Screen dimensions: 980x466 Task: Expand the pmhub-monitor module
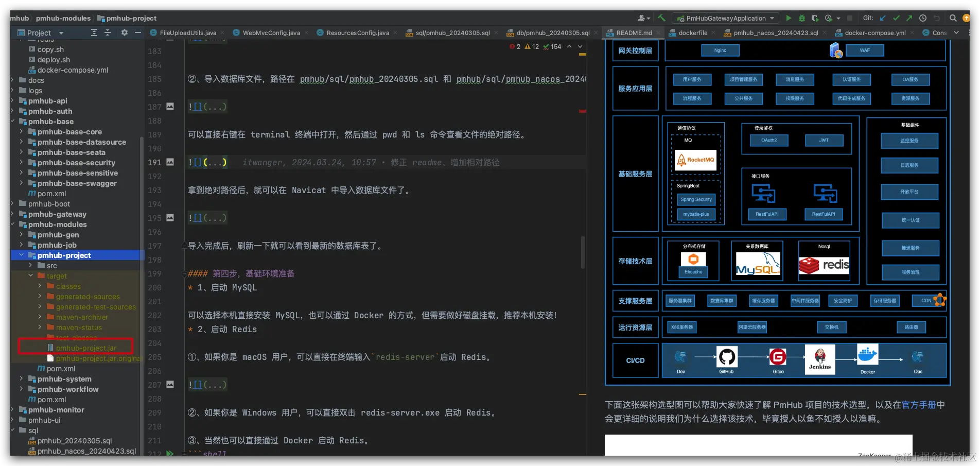click(x=13, y=410)
